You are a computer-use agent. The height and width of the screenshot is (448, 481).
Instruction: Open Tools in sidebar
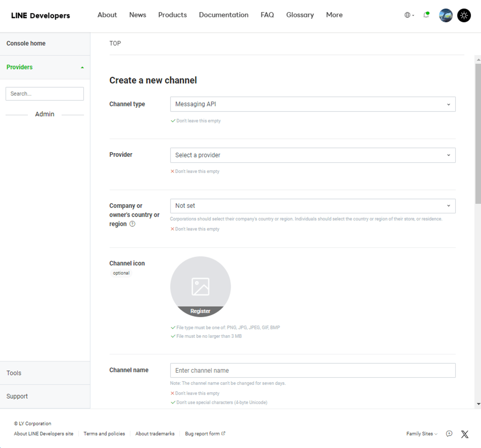point(45,373)
